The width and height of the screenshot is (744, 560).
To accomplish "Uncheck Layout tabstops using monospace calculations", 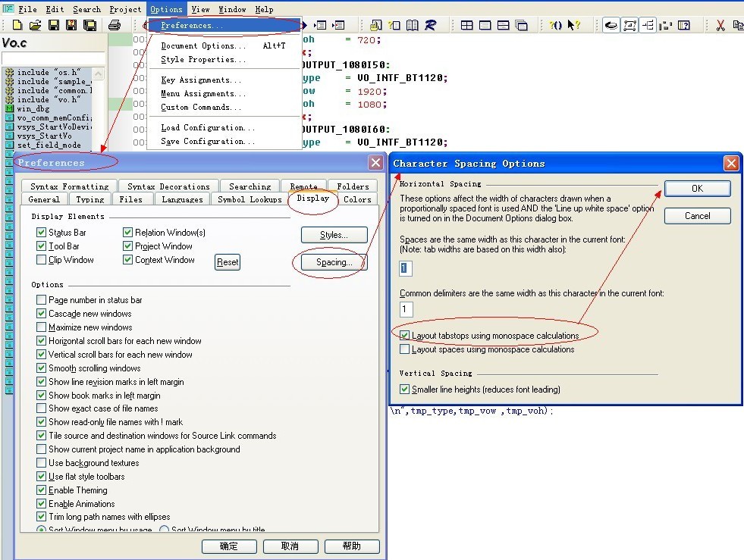I will click(x=405, y=336).
